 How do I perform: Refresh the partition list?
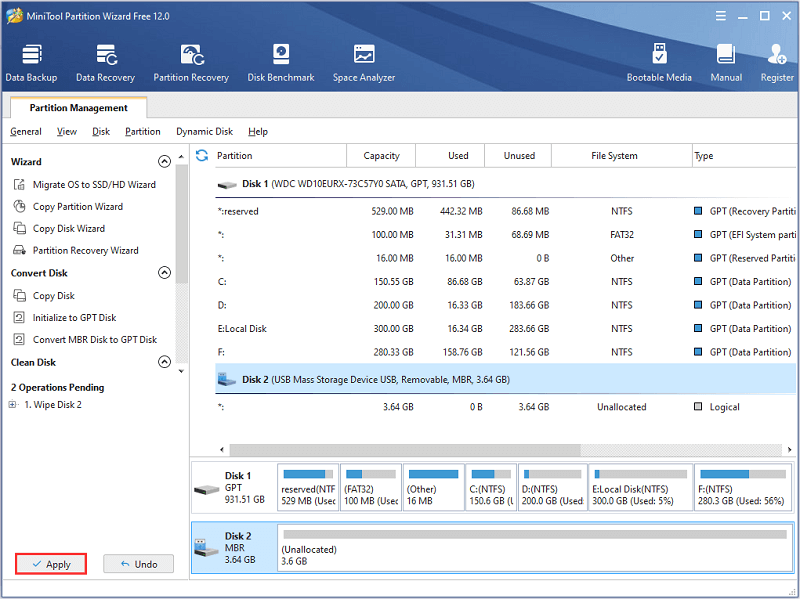(x=202, y=156)
